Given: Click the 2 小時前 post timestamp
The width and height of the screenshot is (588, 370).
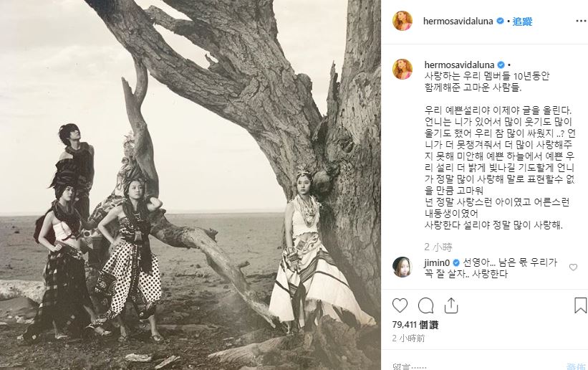Looking at the screenshot, I should 408,338.
